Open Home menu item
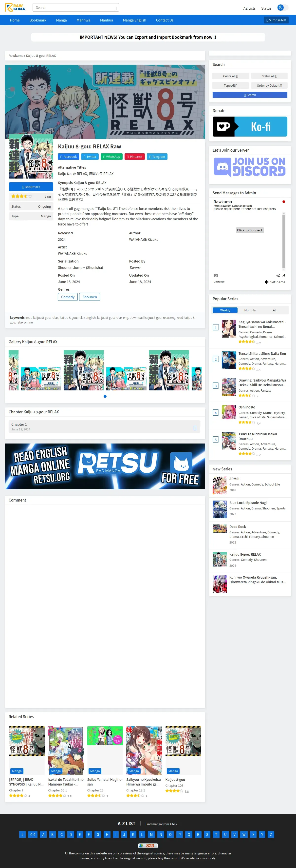Image resolution: width=296 pixels, height=868 pixels. pos(15,20)
